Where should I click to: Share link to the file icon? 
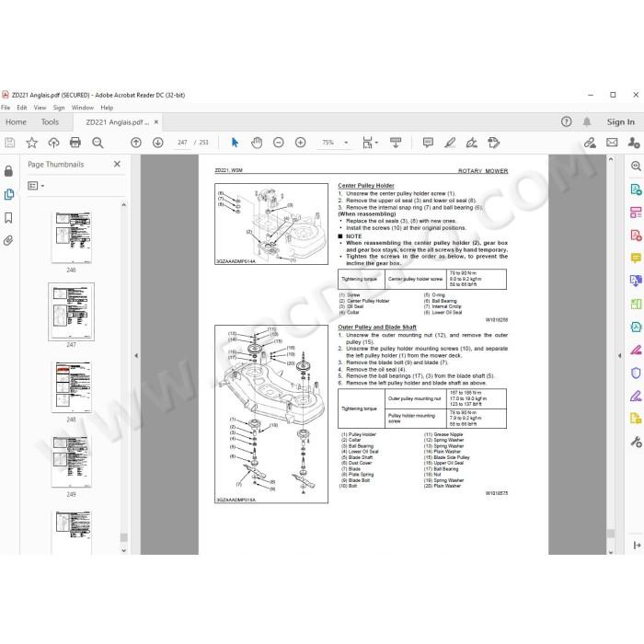click(x=591, y=143)
